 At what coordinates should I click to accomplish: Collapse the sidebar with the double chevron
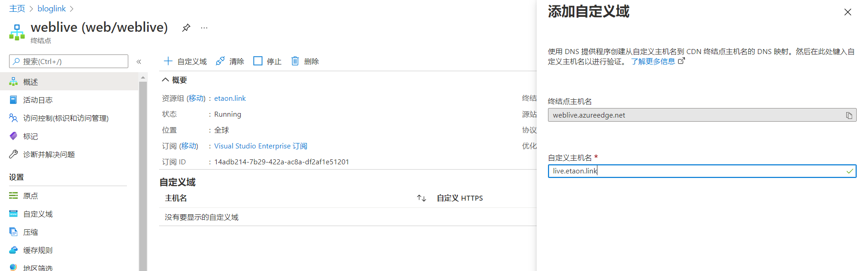[x=139, y=62]
